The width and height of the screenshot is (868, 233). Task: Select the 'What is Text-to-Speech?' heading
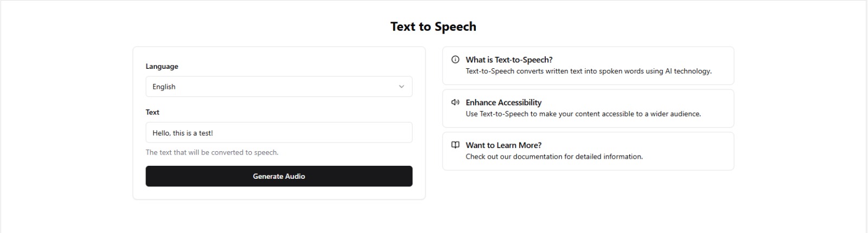click(509, 60)
